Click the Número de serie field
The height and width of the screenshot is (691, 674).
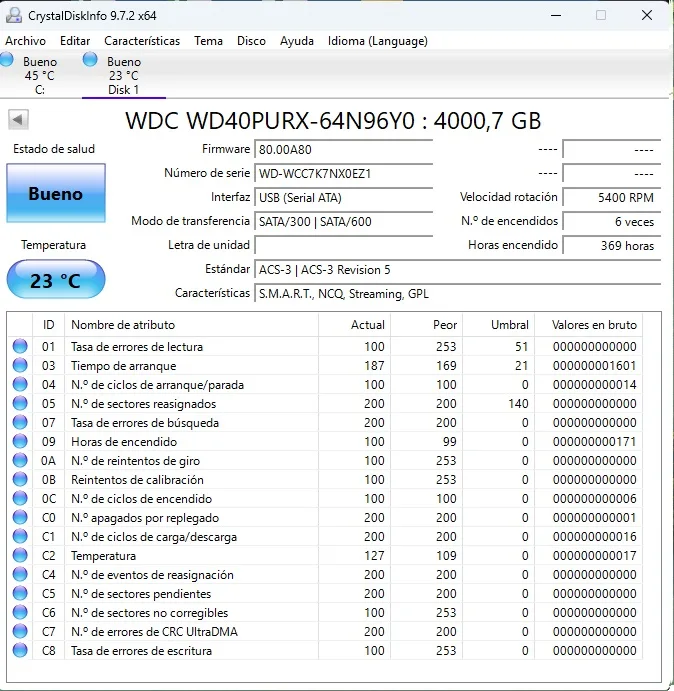[344, 174]
